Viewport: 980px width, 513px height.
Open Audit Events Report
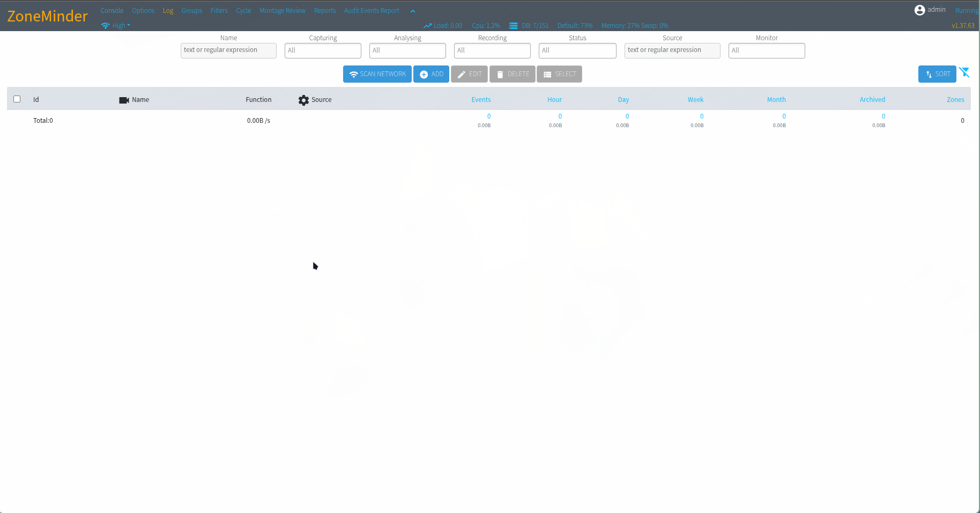click(x=372, y=11)
